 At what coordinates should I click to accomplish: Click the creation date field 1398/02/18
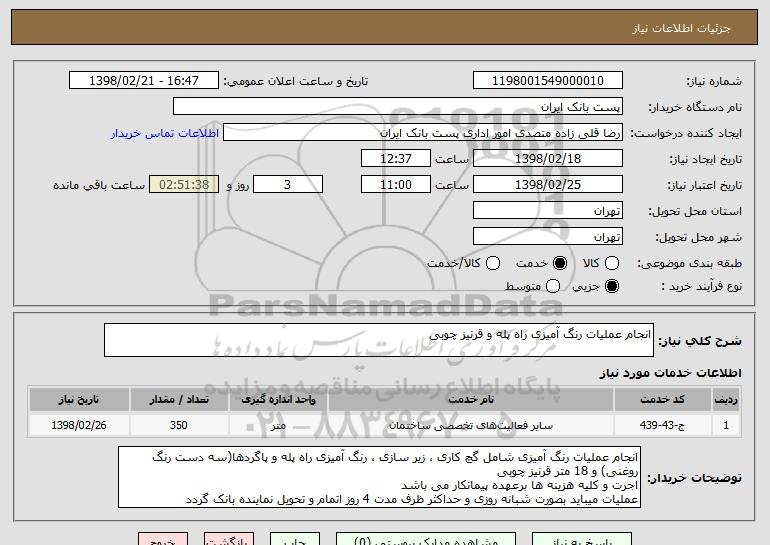(548, 159)
